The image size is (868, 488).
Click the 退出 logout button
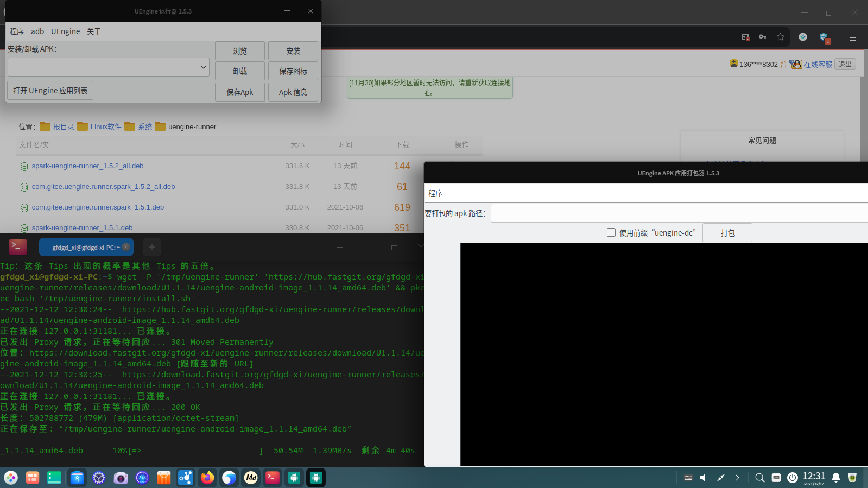(x=845, y=65)
